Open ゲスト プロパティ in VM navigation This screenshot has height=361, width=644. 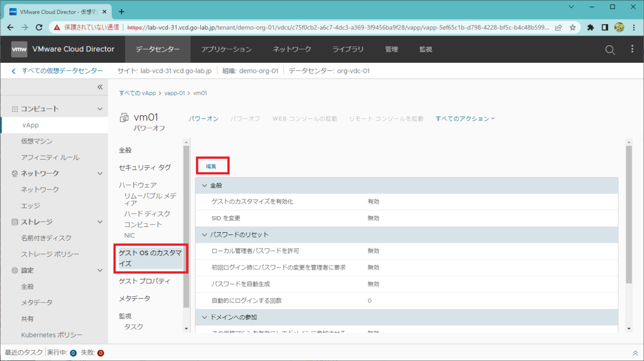[144, 281]
